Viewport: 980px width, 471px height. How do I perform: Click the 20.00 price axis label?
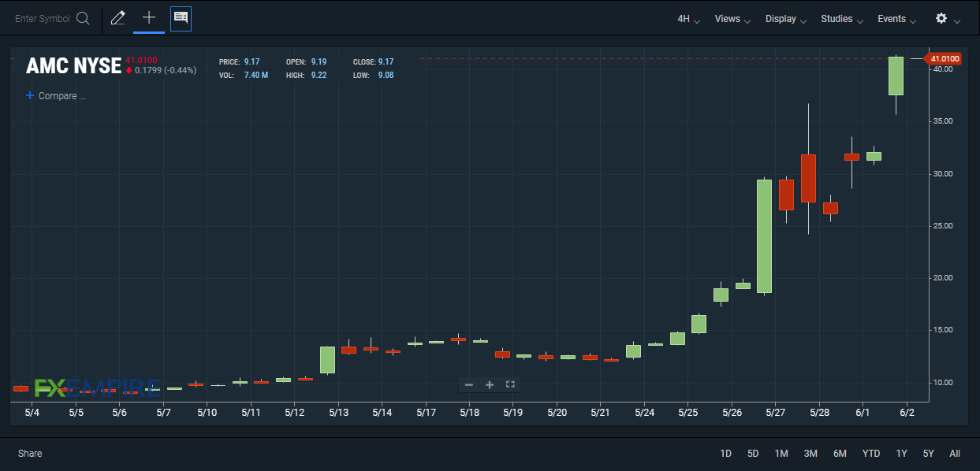click(943, 278)
